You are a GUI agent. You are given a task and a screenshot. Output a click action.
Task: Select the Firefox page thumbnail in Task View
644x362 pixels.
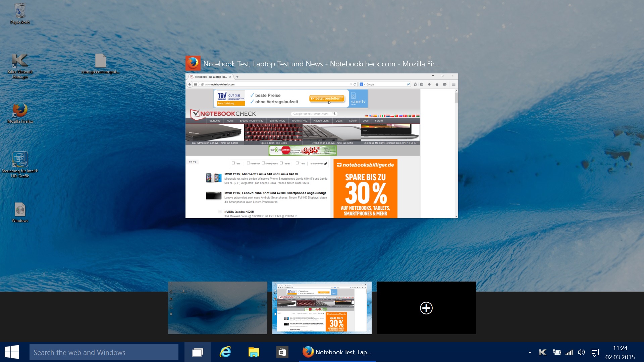[322, 307]
